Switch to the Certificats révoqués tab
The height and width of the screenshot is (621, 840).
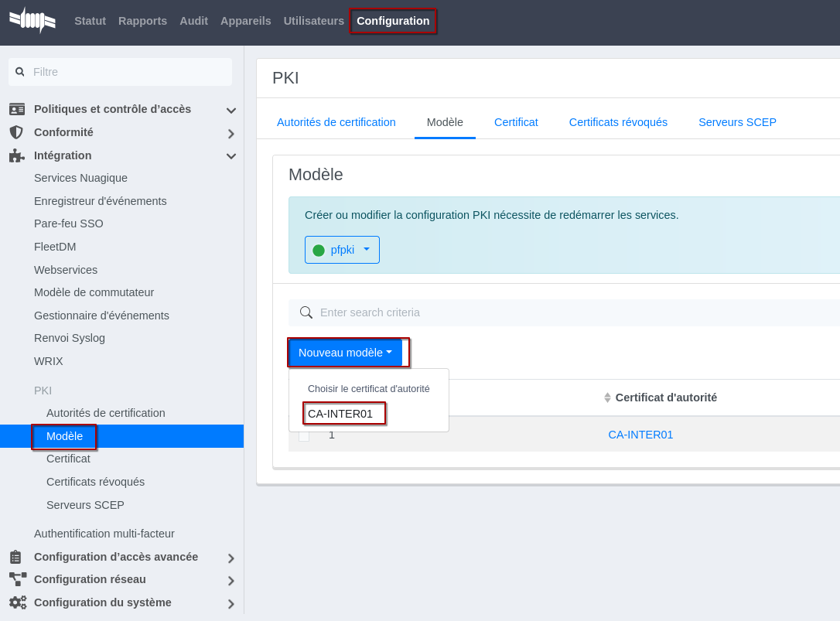[x=618, y=122]
